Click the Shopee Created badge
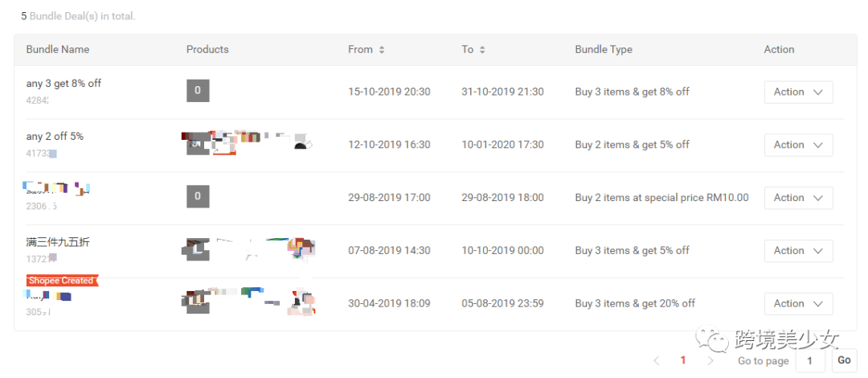The height and width of the screenshot is (378, 868). pyautogui.click(x=61, y=281)
